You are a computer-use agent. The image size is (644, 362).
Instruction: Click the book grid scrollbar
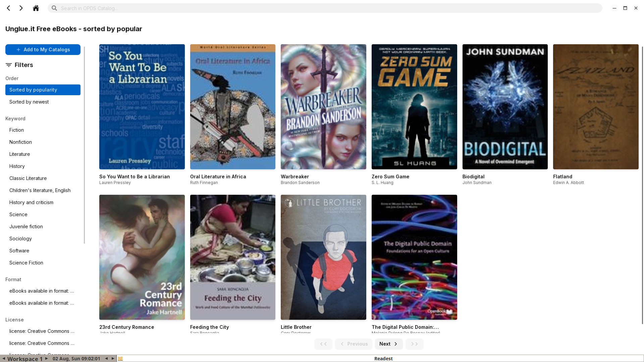(642, 185)
